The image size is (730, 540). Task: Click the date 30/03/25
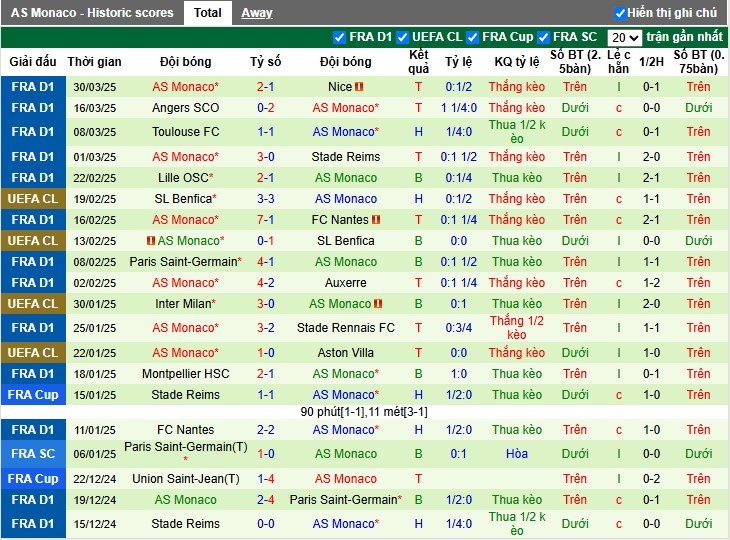(x=95, y=87)
